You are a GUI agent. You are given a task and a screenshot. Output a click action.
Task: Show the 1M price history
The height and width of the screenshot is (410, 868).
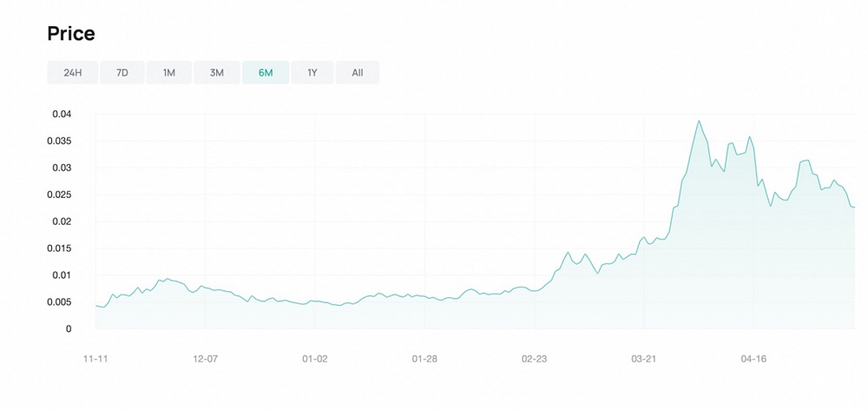[169, 73]
